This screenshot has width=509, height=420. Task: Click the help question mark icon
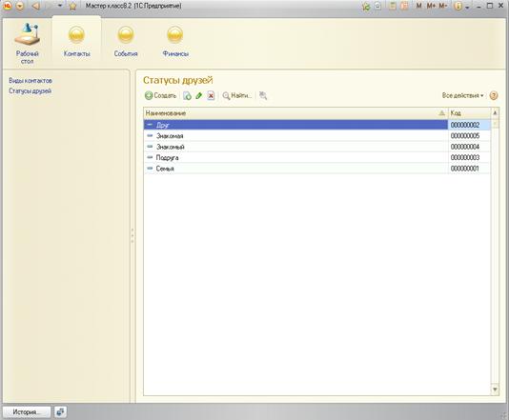[494, 95]
